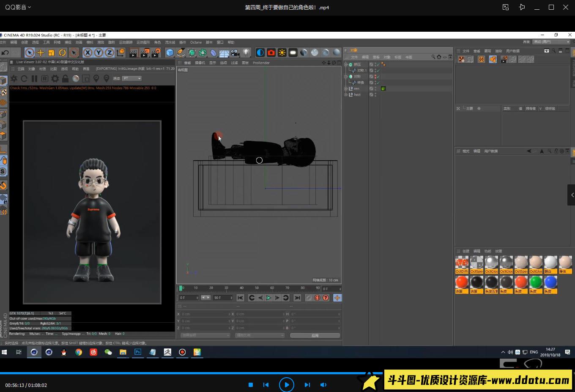Select the Live Selection tool

[x=30, y=52]
